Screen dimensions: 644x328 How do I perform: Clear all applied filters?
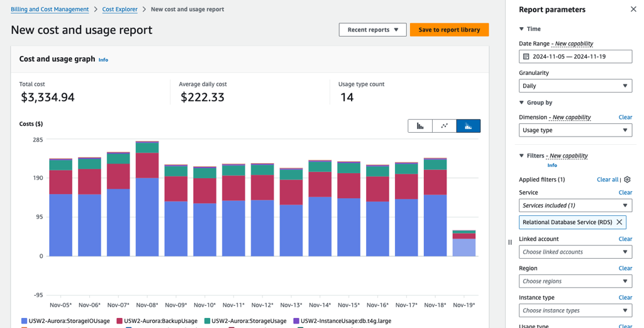click(x=608, y=179)
